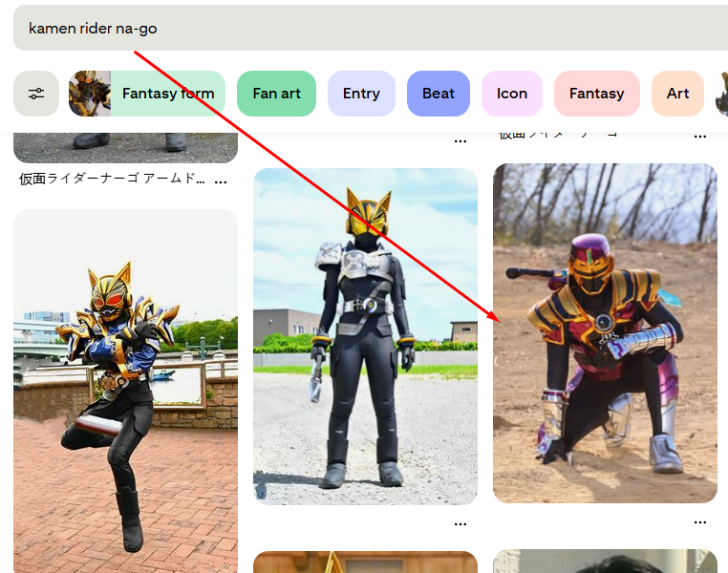Open more options below black suit rider pin

click(460, 524)
